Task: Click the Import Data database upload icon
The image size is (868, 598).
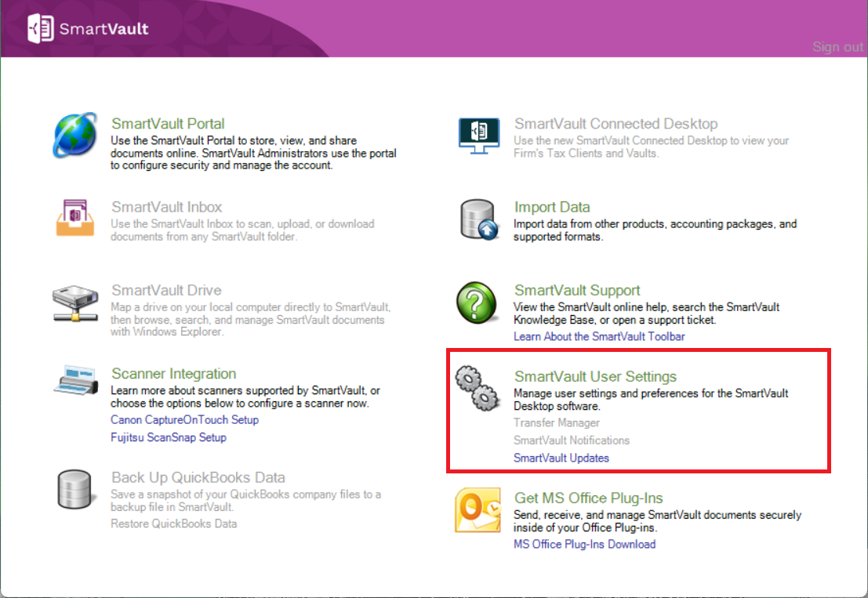Action: [x=479, y=219]
